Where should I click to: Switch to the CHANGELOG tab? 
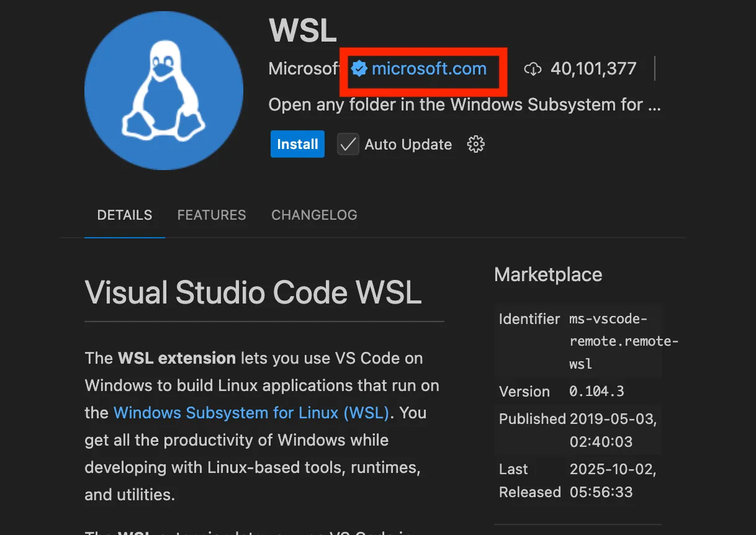[x=314, y=215]
